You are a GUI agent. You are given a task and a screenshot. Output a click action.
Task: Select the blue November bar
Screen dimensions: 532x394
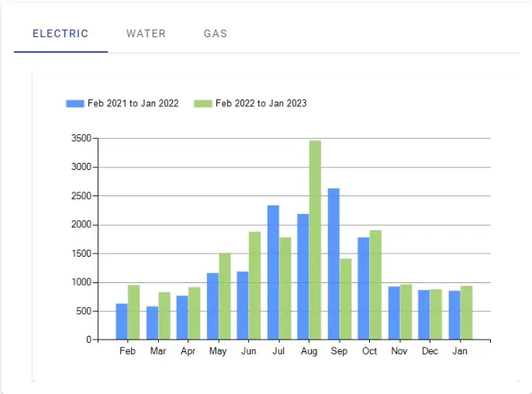(x=394, y=313)
